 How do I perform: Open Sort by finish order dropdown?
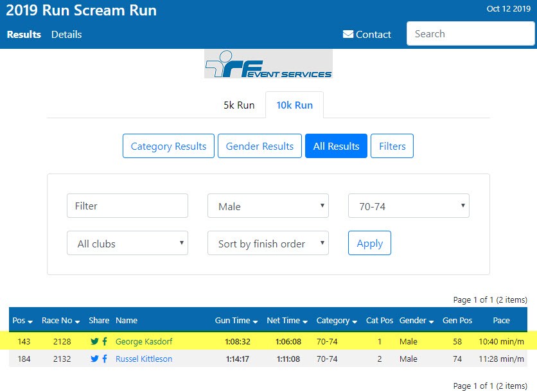pos(268,244)
